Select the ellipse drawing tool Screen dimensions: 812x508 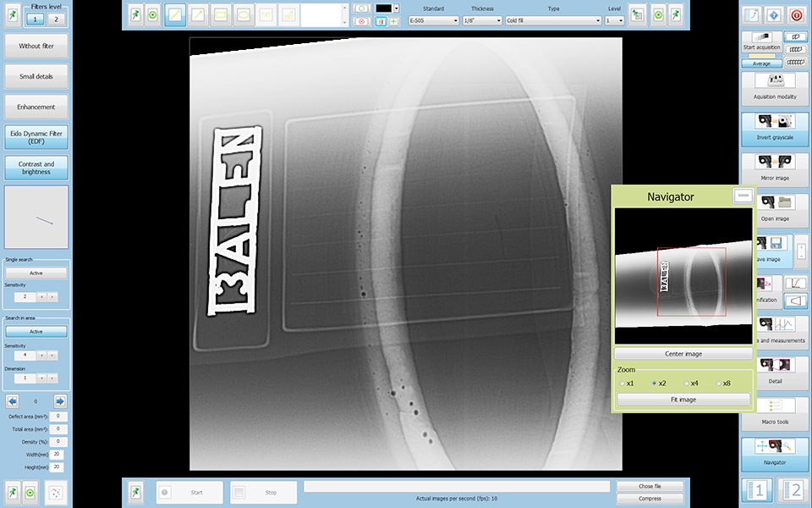coord(244,15)
